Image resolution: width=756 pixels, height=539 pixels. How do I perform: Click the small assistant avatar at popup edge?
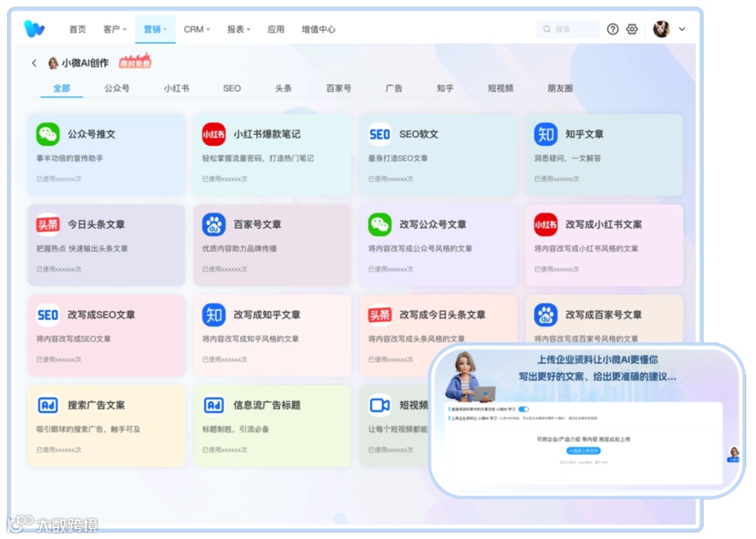[734, 454]
